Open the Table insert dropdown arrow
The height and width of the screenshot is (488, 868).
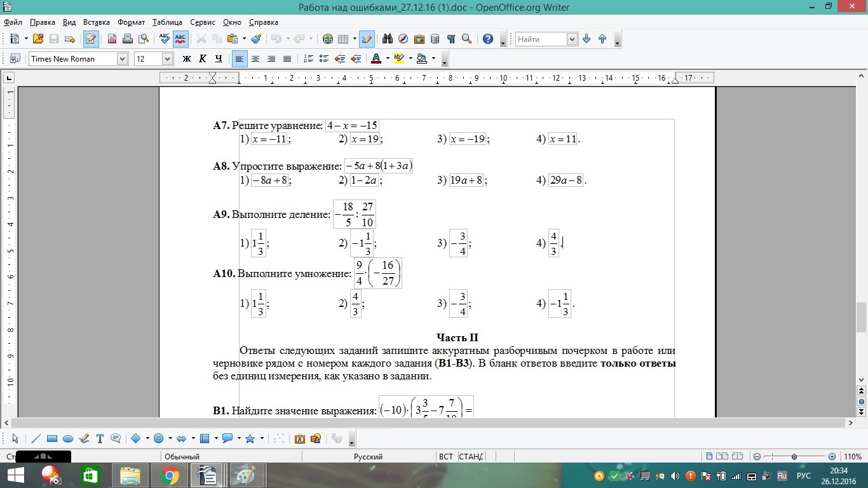pos(354,39)
